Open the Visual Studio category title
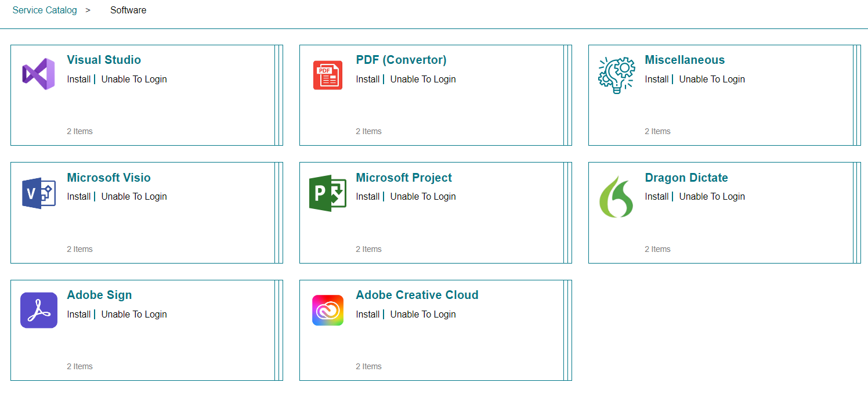The height and width of the screenshot is (393, 868). 104,60
